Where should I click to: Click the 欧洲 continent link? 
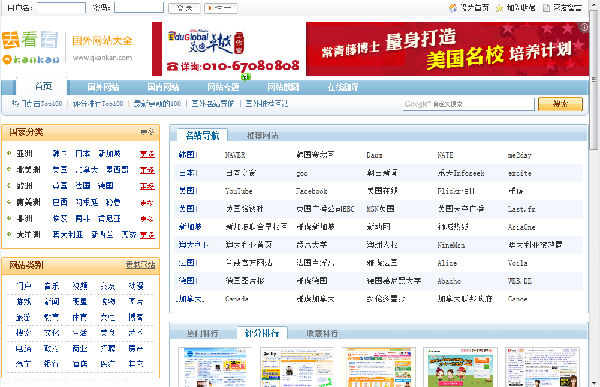coord(24,186)
